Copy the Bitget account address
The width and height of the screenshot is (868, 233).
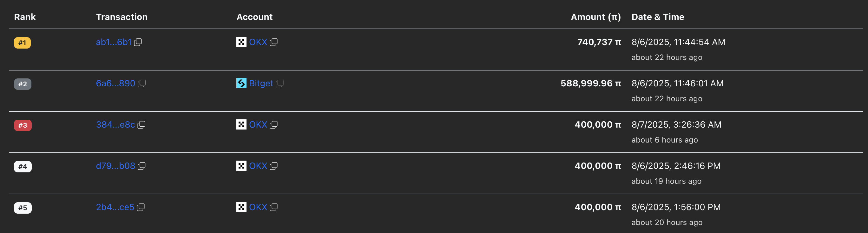pyautogui.click(x=280, y=83)
